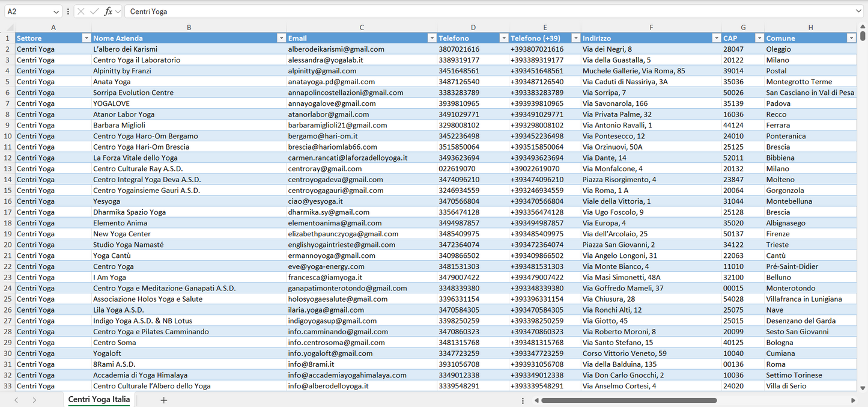
Task: Open the Email column filter dropdown
Action: point(431,38)
